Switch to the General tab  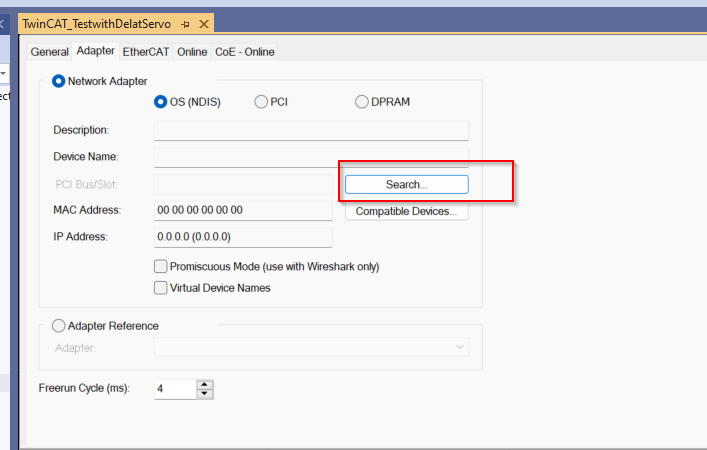pyautogui.click(x=50, y=52)
